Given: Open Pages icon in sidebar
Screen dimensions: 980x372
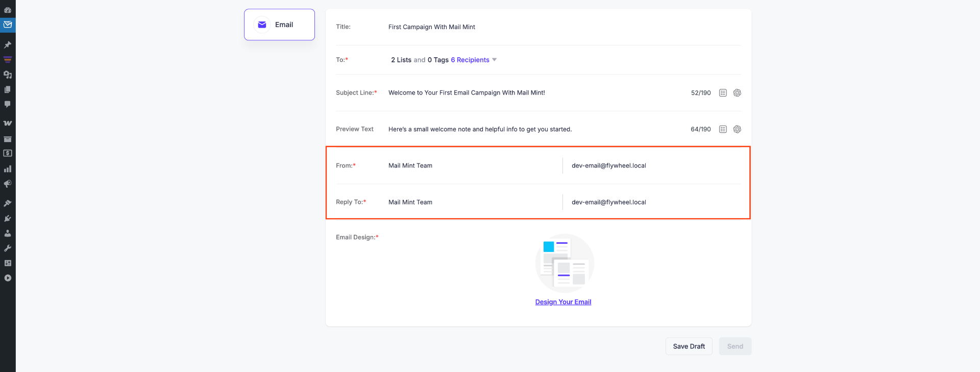Looking at the screenshot, I should (x=8, y=89).
